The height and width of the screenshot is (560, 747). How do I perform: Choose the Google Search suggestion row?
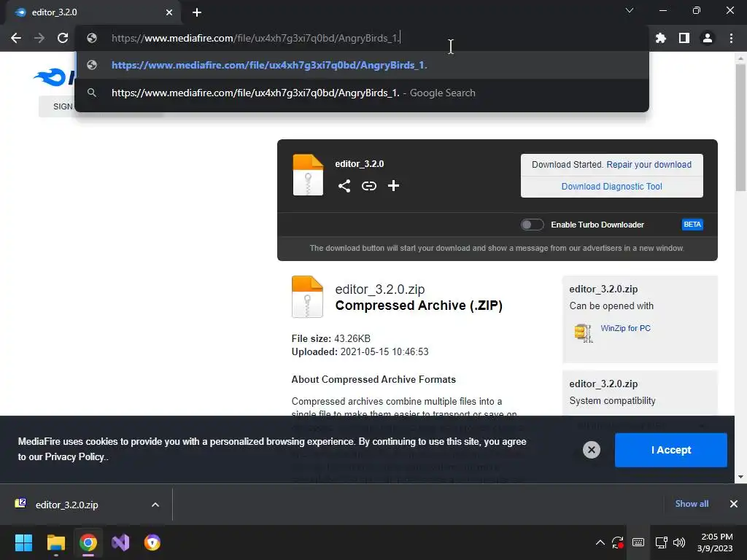362,93
